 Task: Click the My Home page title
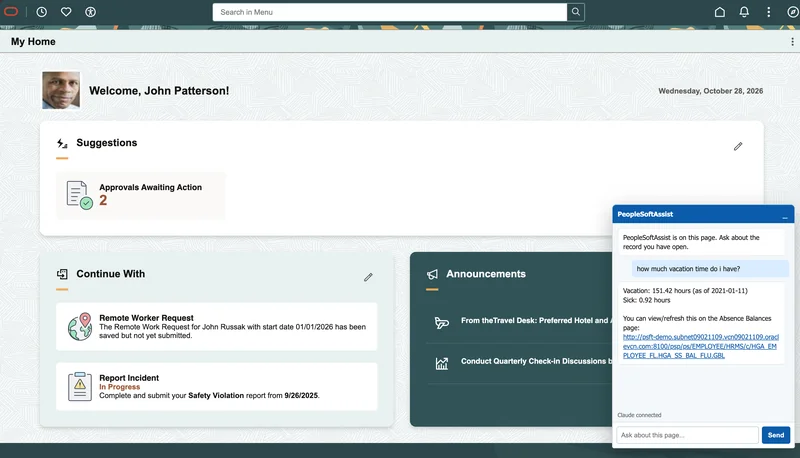pyautogui.click(x=33, y=42)
